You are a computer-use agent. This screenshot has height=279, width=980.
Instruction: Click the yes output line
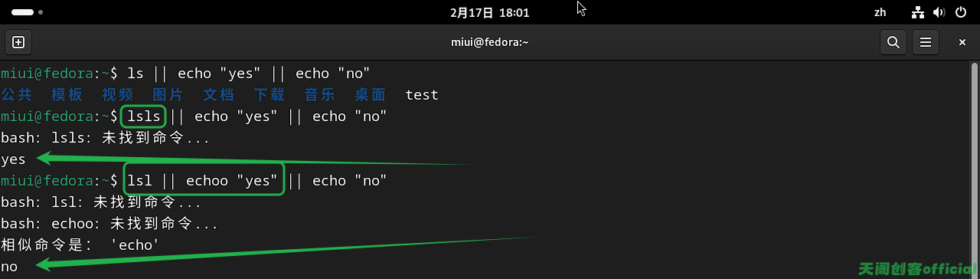pos(14,159)
